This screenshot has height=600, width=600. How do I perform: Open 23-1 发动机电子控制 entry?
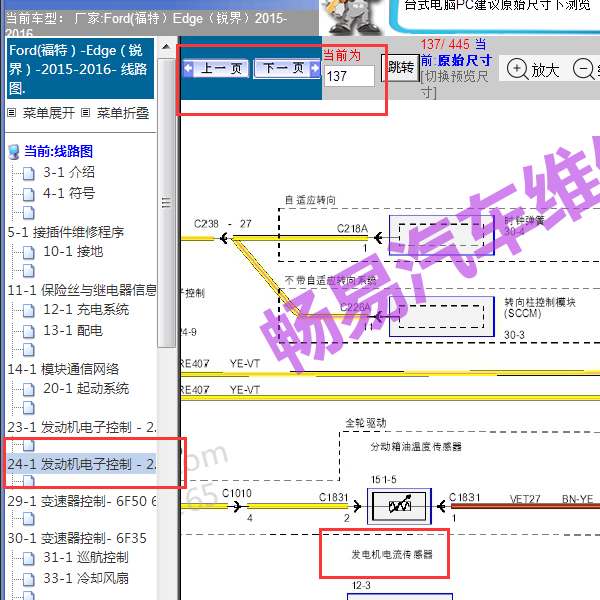82,427
